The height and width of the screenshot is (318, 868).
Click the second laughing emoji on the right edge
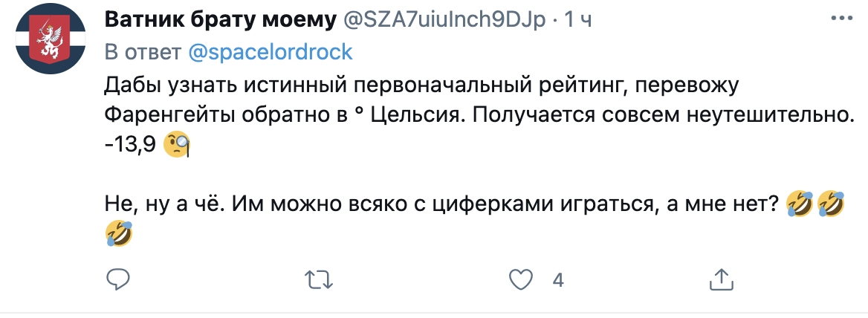pos(832,203)
